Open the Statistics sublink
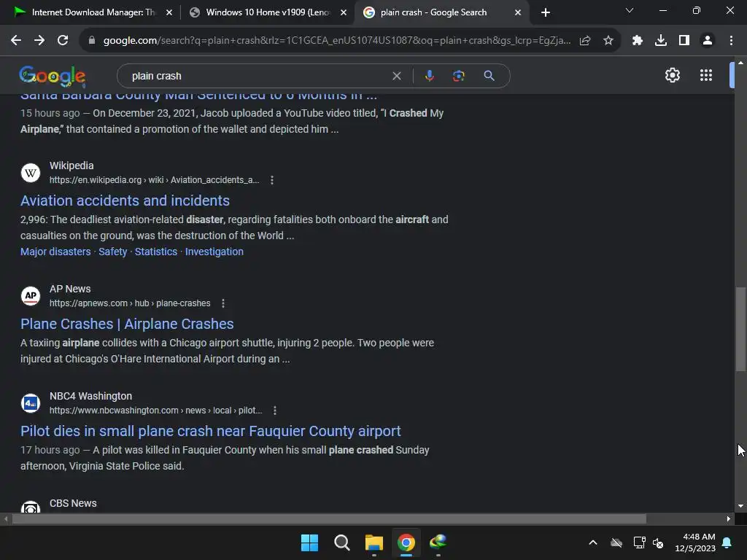The image size is (747, 560). [156, 252]
